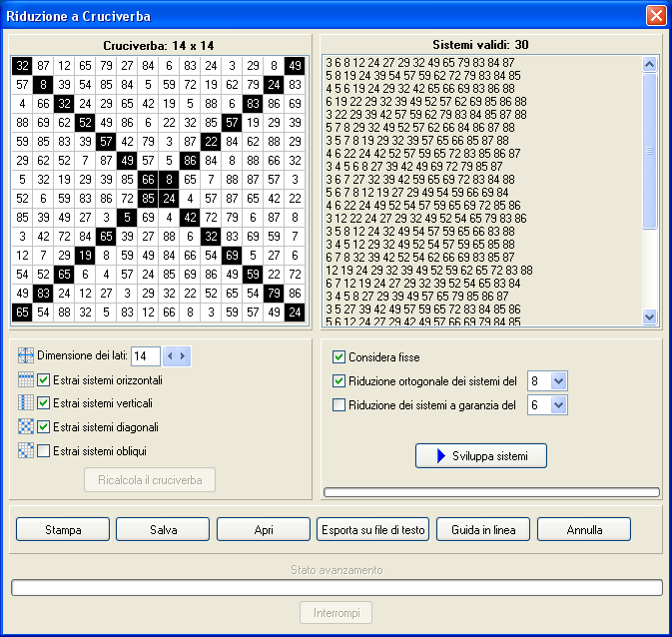Decrease side dimension with left arrow
This screenshot has height=637, width=672.
click(170, 356)
